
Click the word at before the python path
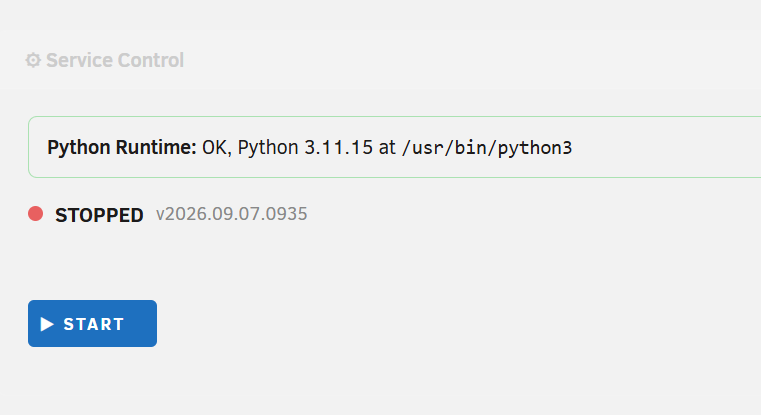387,148
